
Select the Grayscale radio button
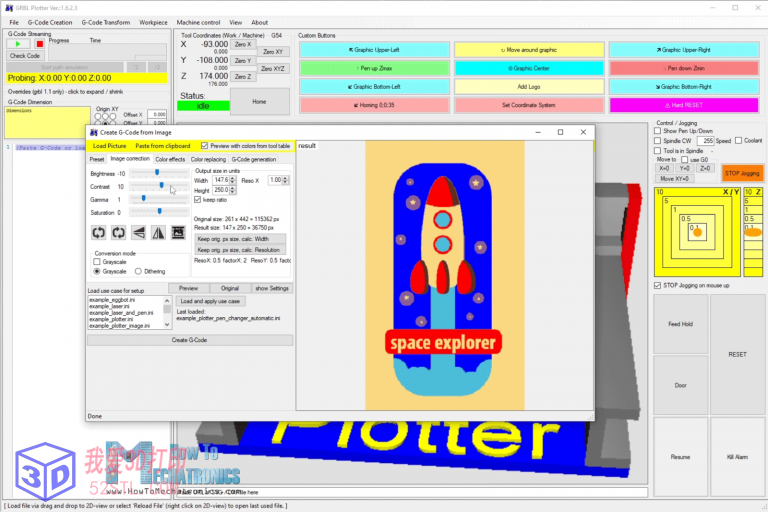pyautogui.click(x=97, y=271)
